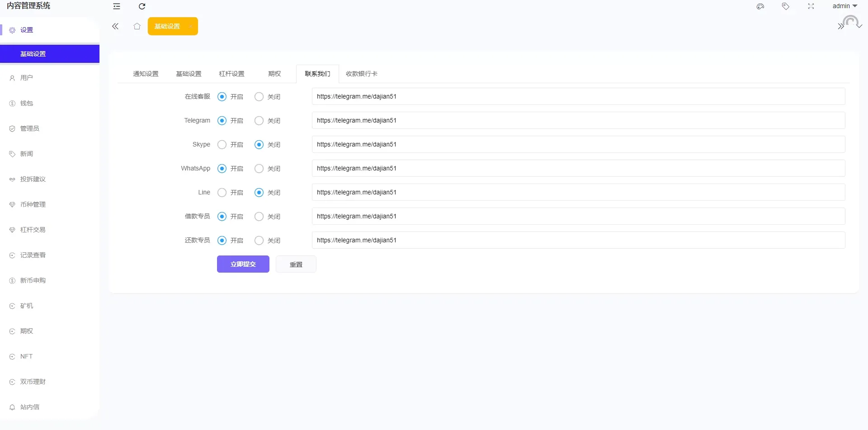Switch to the 收款银行卡 tab
Image resolution: width=868 pixels, height=430 pixels.
361,74
